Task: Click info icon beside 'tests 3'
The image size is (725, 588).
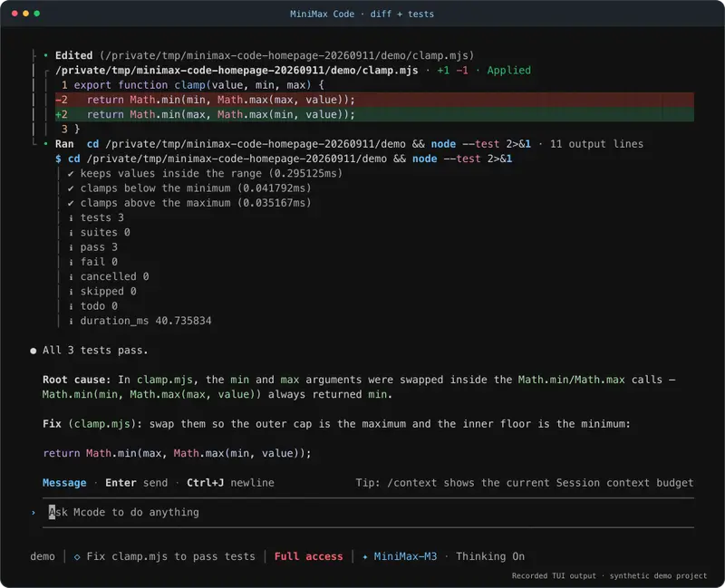Action: 71,217
